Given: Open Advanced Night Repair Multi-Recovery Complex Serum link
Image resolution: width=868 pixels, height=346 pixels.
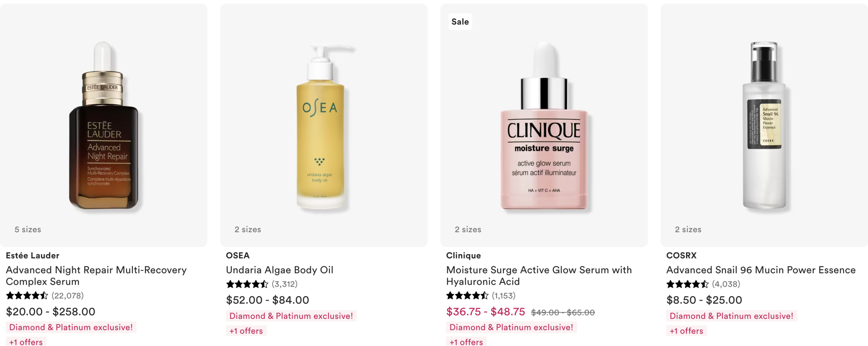Looking at the screenshot, I should point(96,276).
